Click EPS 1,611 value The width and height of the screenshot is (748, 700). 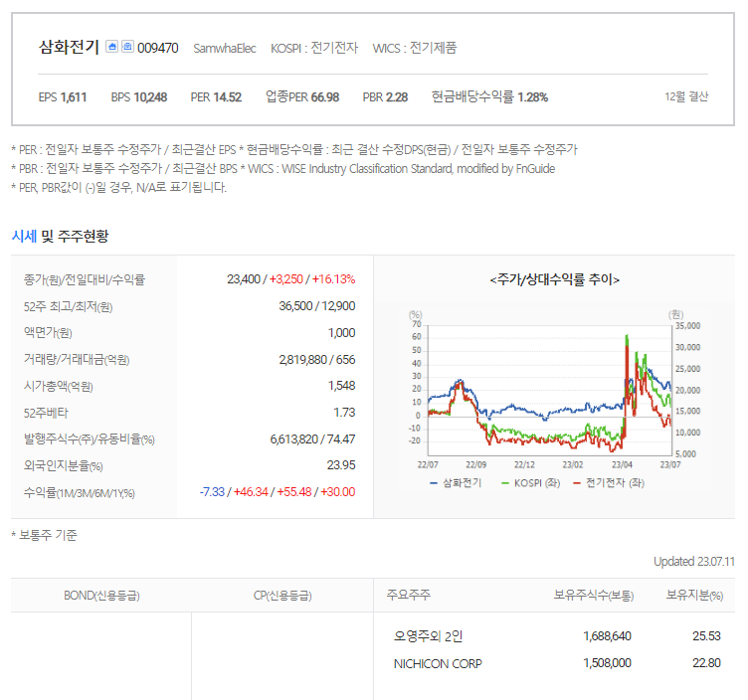click(x=63, y=97)
